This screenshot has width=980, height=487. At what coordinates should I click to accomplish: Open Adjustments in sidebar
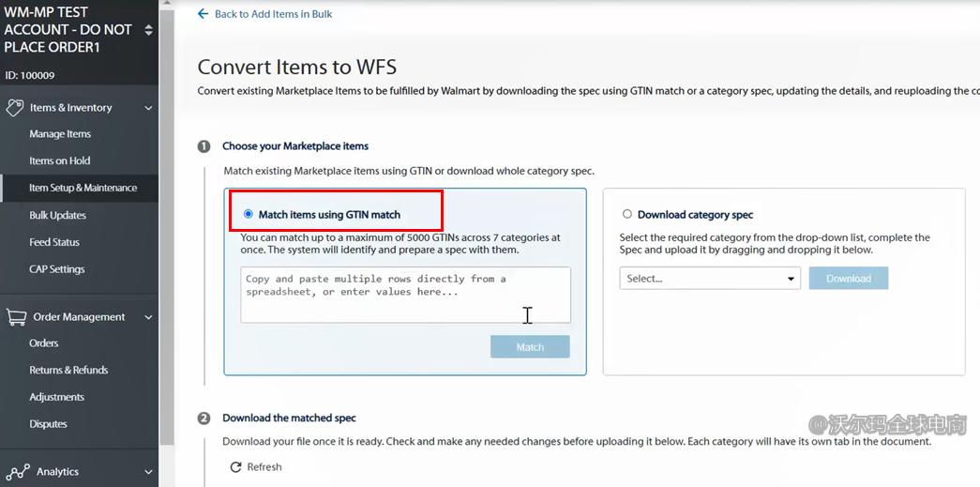pos(57,397)
